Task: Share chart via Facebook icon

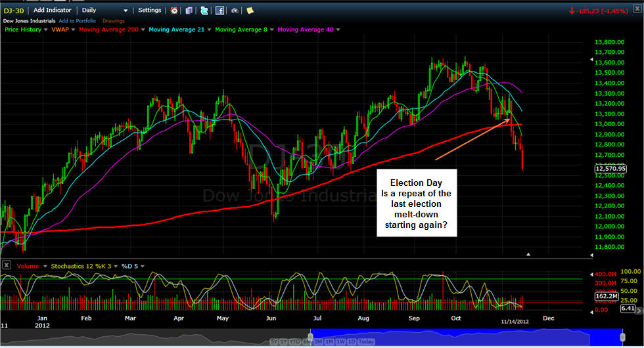Action: point(219,11)
